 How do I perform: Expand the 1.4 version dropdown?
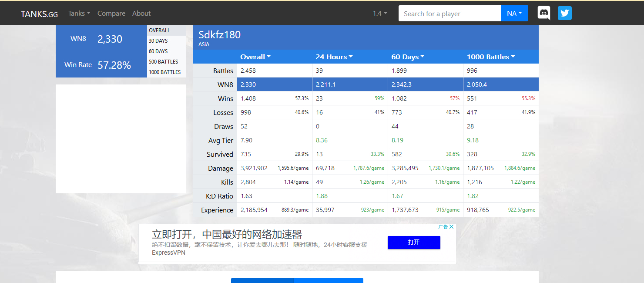click(x=380, y=13)
